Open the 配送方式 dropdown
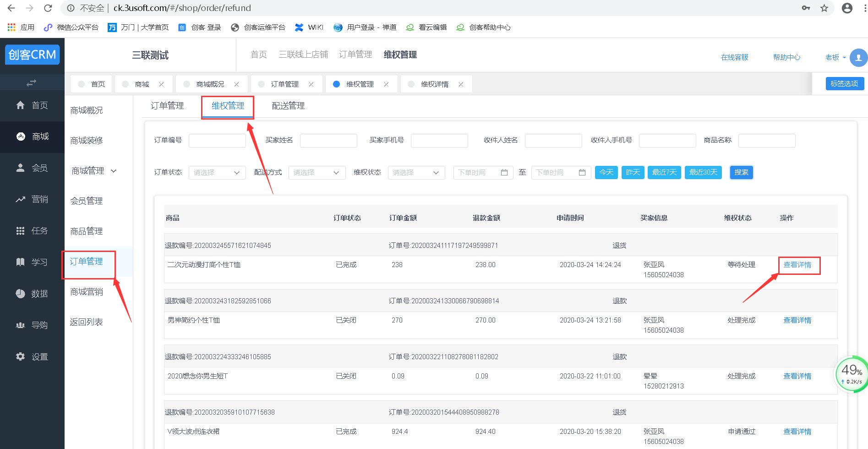This screenshot has width=868, height=449. coord(317,173)
